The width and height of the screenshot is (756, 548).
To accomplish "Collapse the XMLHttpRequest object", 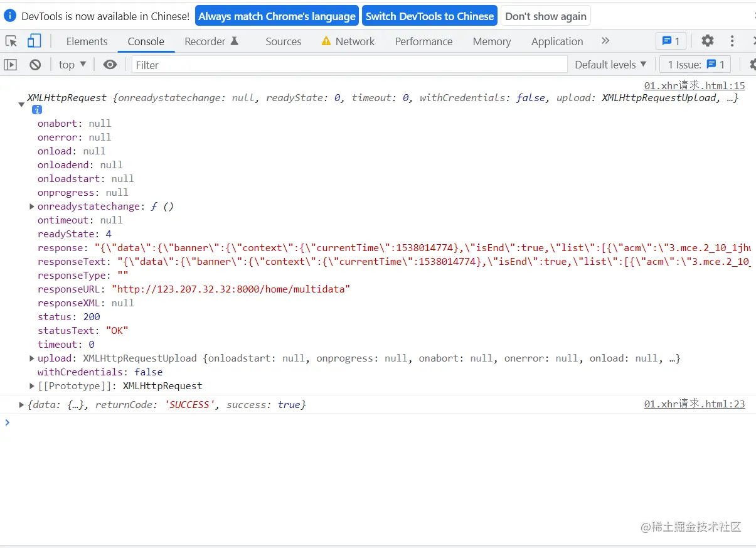I will pyautogui.click(x=21, y=105).
